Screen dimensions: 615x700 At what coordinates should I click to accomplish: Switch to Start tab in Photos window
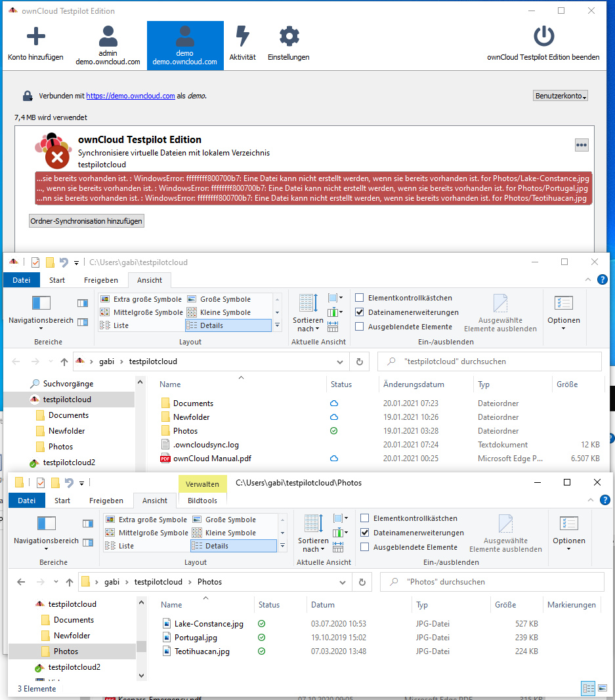coord(62,501)
